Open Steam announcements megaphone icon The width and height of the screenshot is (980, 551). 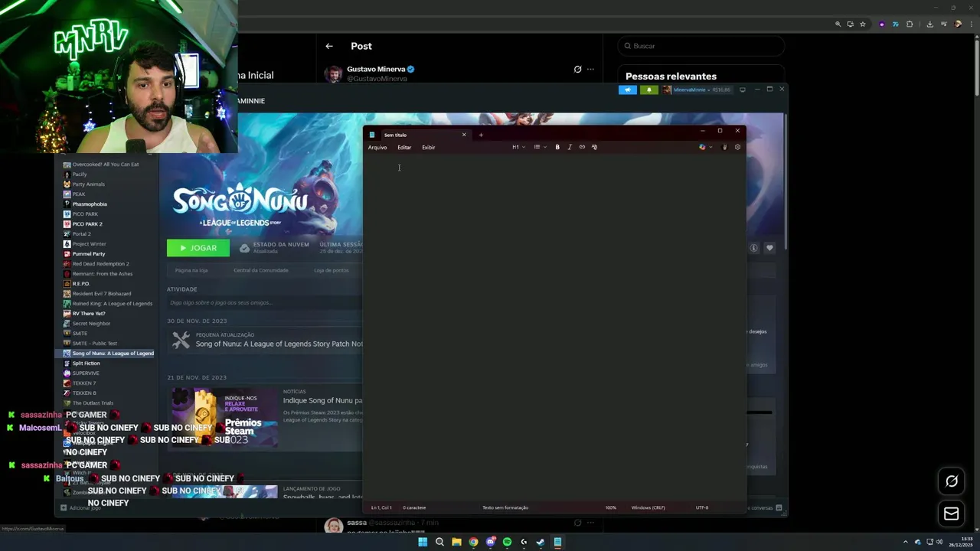627,90
